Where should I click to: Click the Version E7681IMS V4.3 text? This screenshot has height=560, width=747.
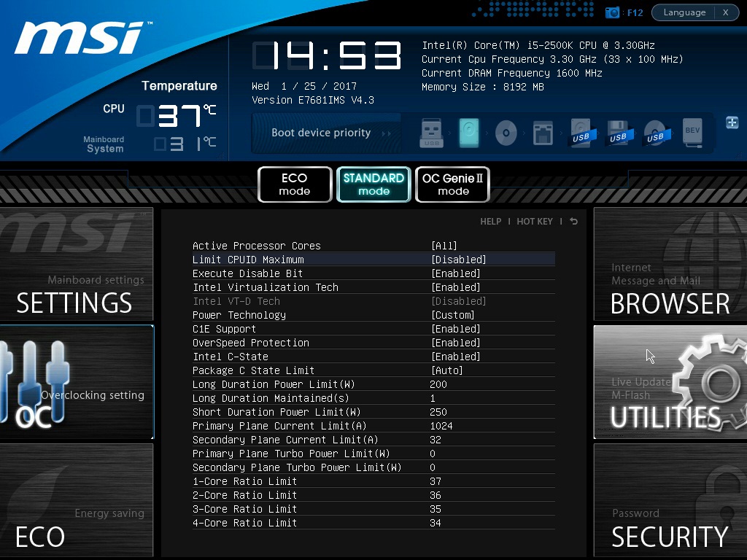click(312, 100)
